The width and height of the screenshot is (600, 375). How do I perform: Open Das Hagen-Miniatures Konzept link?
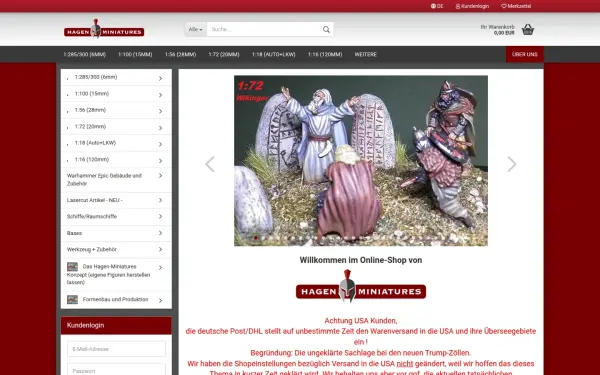[x=109, y=274]
